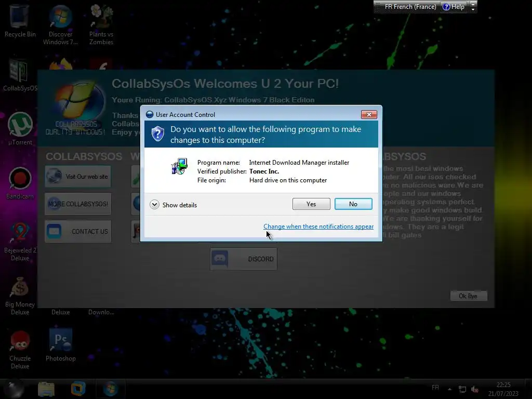Screen dimensions: 532x399
Task: Click the Windows logo taskbar item
Action: click(111, 389)
